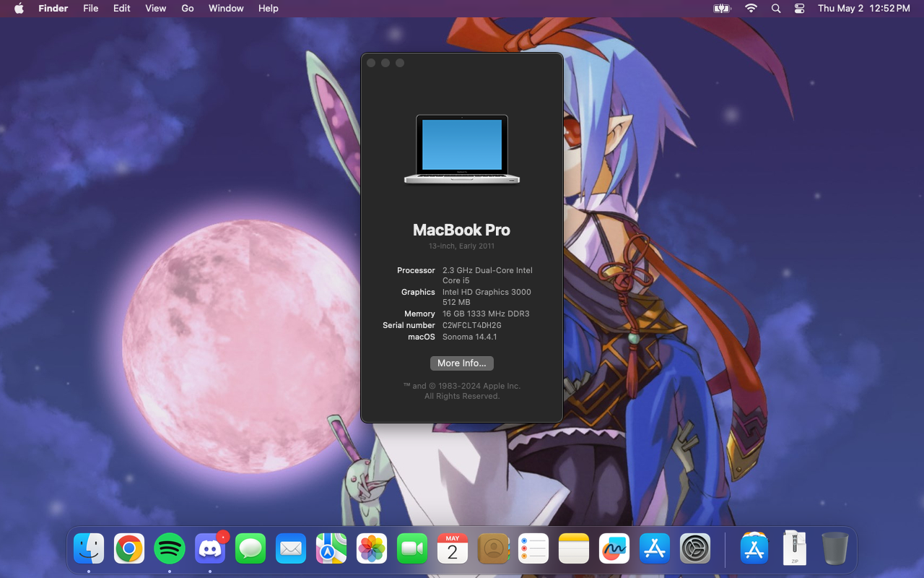Open the Go menu
The height and width of the screenshot is (578, 924).
(x=188, y=9)
